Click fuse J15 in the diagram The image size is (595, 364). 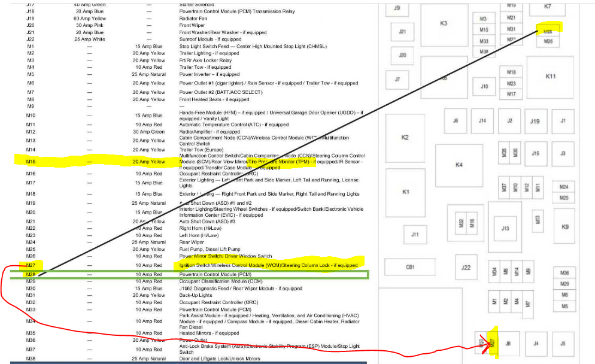(x=535, y=154)
